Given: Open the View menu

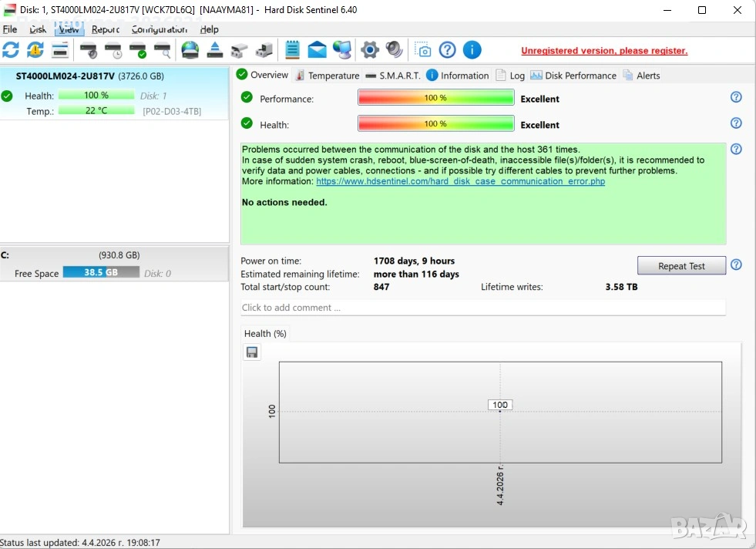Looking at the screenshot, I should [69, 29].
